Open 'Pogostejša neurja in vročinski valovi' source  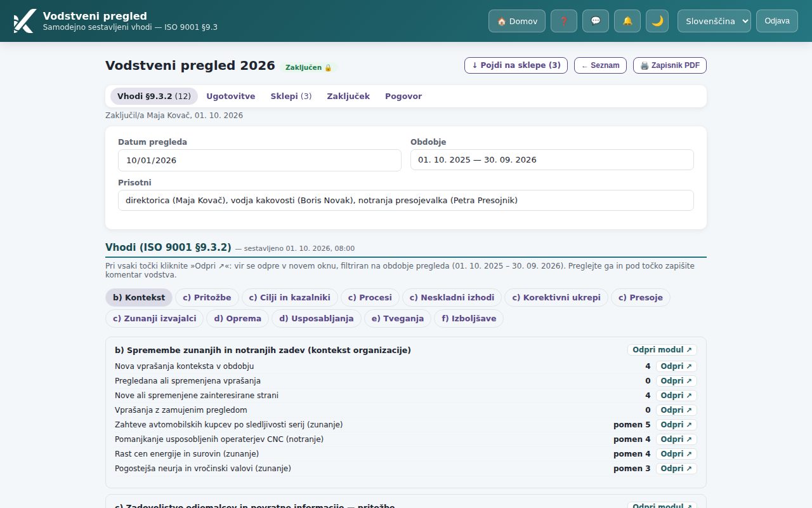[x=676, y=469]
